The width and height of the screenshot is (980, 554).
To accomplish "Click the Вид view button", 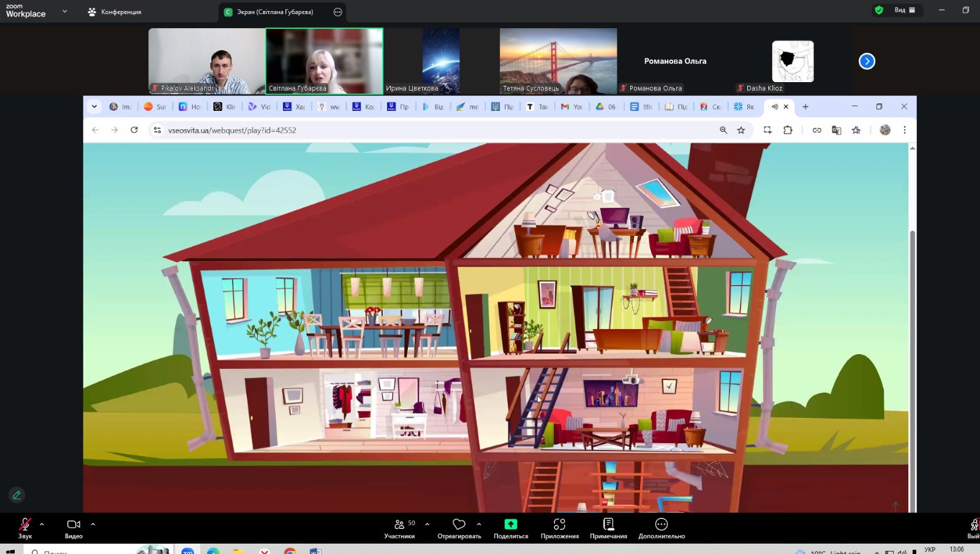I will [904, 10].
